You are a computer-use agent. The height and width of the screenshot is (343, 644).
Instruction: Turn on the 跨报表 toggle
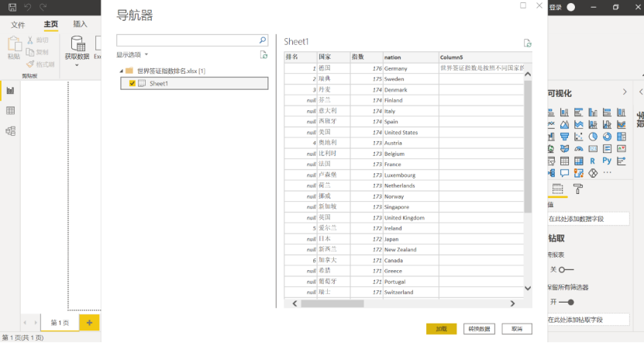pos(566,270)
